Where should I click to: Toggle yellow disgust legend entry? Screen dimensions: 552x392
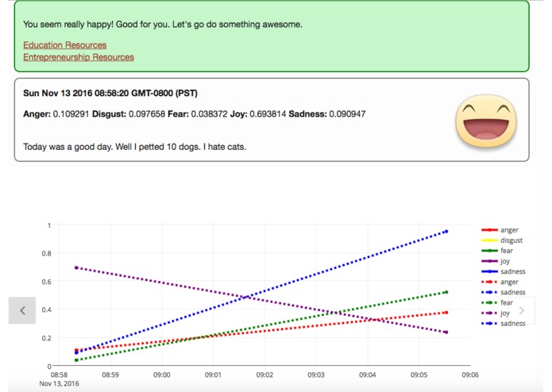pyautogui.click(x=502, y=240)
